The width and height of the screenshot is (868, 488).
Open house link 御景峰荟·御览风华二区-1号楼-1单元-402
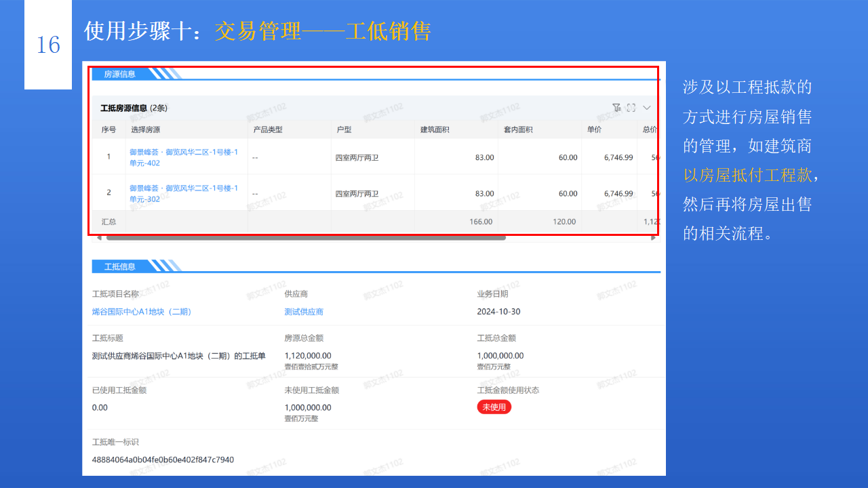(x=183, y=157)
